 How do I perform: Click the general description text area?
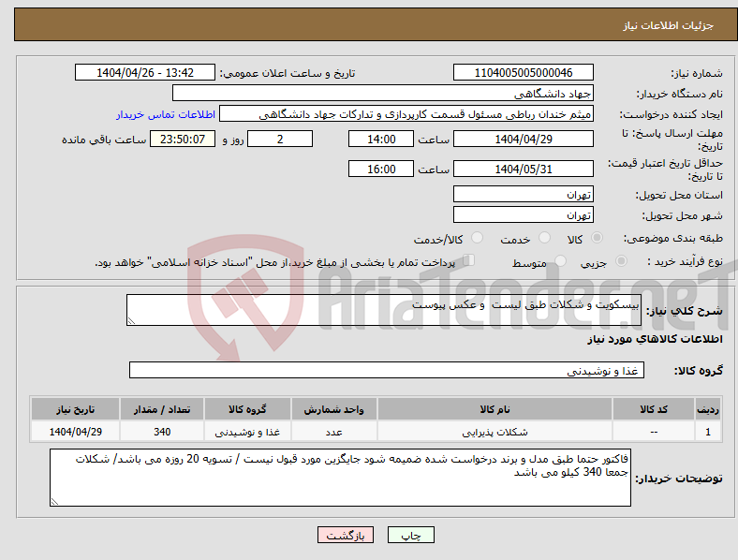click(384, 310)
